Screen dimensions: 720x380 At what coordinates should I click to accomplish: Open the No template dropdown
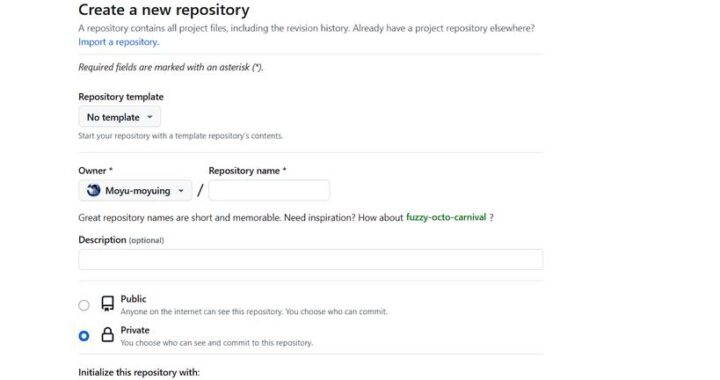(x=119, y=117)
